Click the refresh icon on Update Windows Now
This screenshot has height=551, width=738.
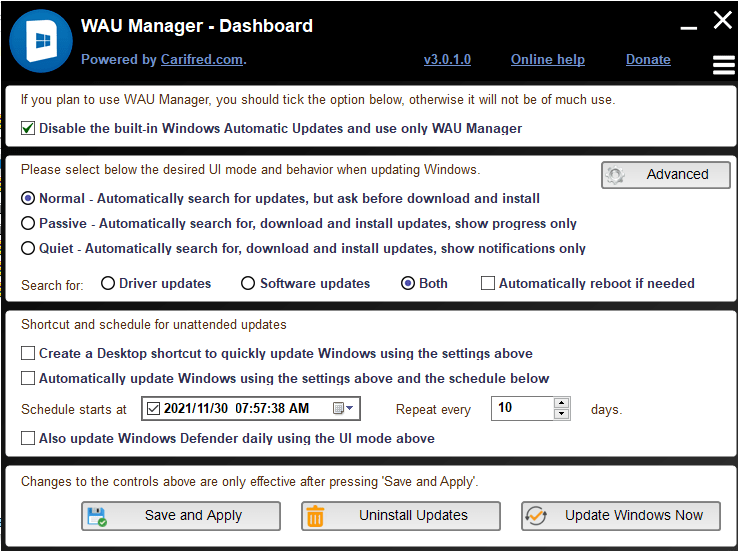click(x=536, y=516)
